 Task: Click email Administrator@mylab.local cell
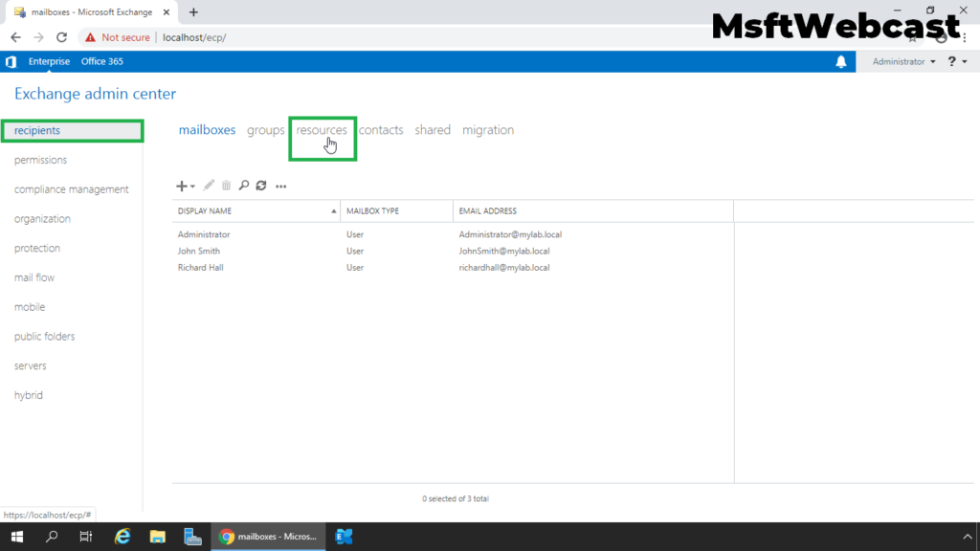pos(510,234)
